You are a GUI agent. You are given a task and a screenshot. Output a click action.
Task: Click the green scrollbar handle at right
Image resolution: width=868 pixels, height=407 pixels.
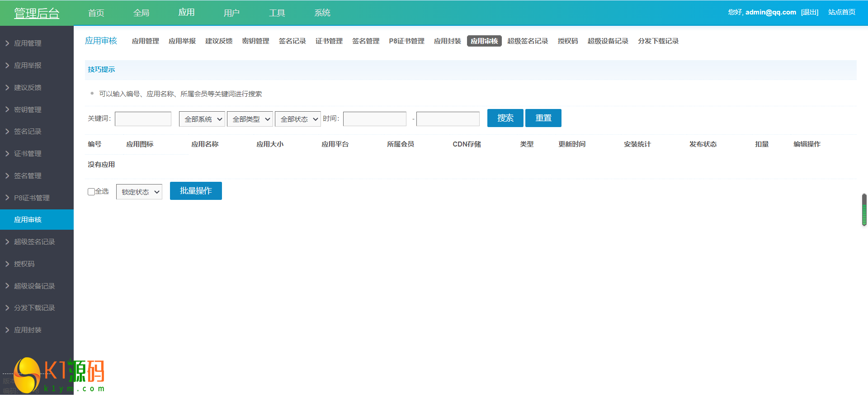864,210
